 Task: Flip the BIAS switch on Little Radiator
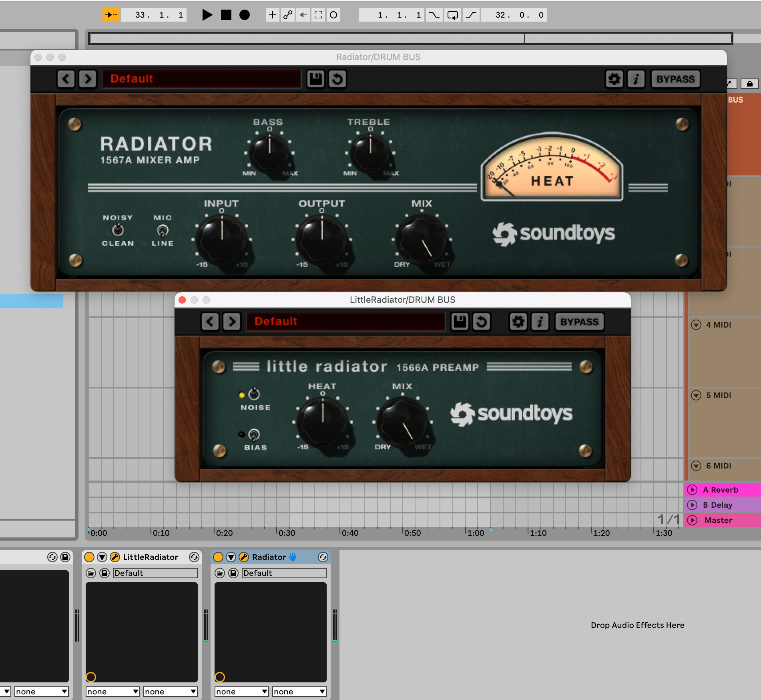[254, 434]
